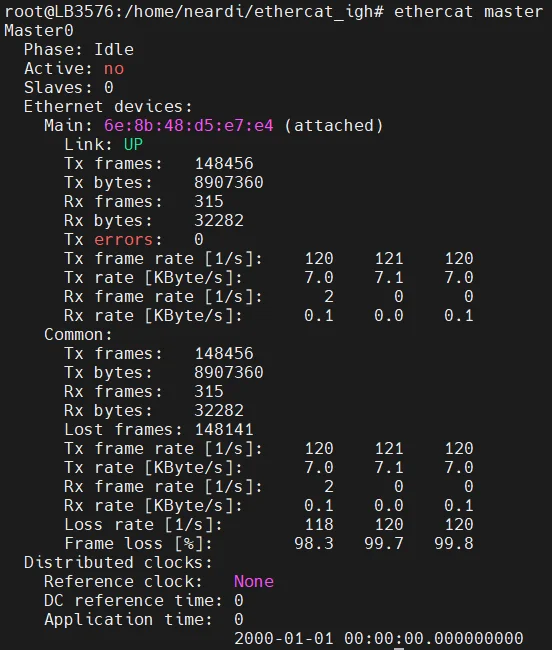Click the purple 'None' reference clock value
Image resolution: width=552 pixels, height=650 pixels.
(x=254, y=582)
